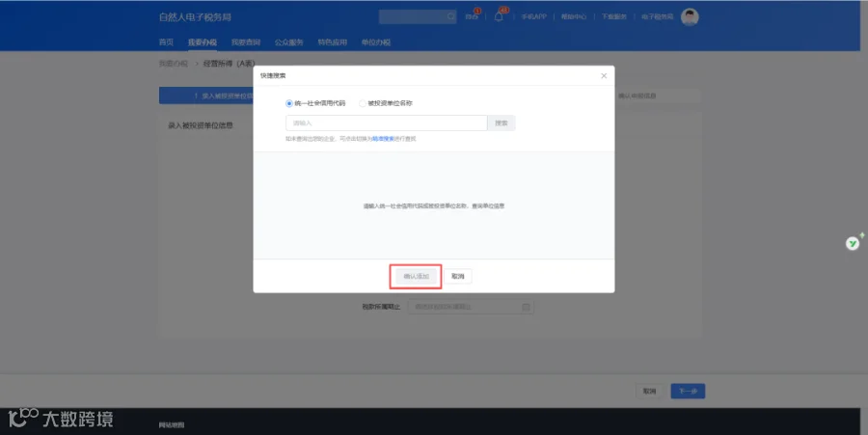Click calendar icon in 税款所属期止 field
The height and width of the screenshot is (435, 868).
[x=526, y=307]
